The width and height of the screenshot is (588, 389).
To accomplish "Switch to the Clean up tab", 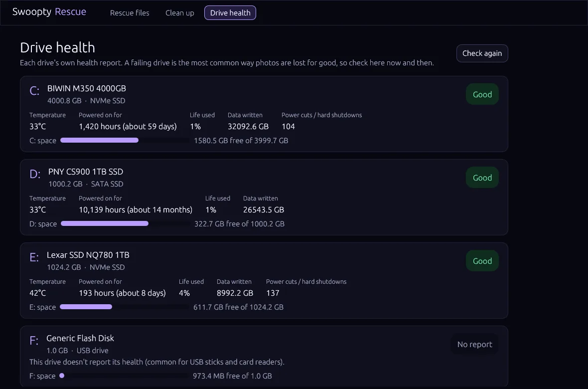I will click(179, 13).
